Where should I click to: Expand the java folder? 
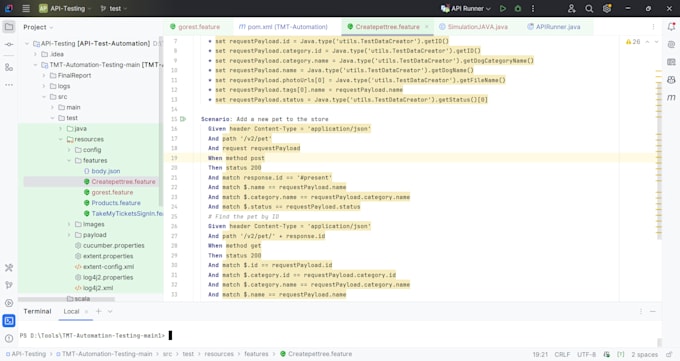point(61,129)
